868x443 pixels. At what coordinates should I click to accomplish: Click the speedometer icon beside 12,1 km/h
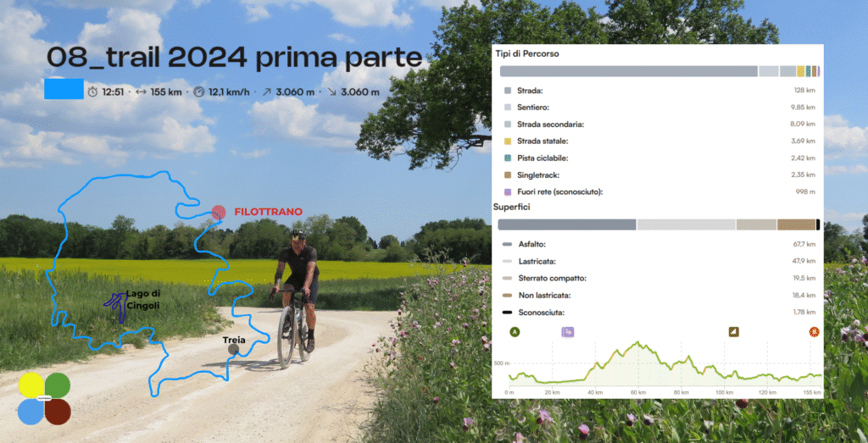[198, 91]
